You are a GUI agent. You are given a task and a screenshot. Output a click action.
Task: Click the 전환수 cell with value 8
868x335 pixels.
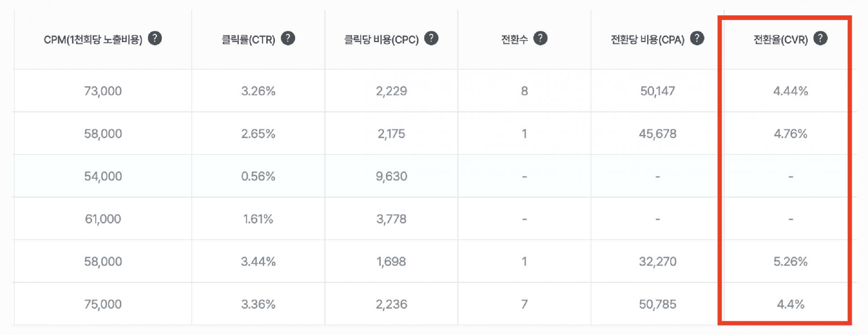pyautogui.click(x=524, y=91)
